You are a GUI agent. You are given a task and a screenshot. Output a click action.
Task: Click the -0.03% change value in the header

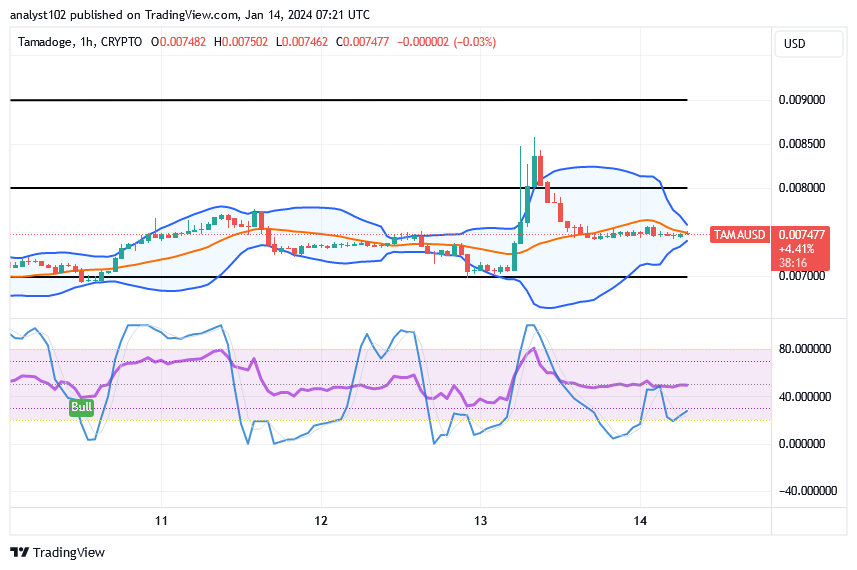475,42
